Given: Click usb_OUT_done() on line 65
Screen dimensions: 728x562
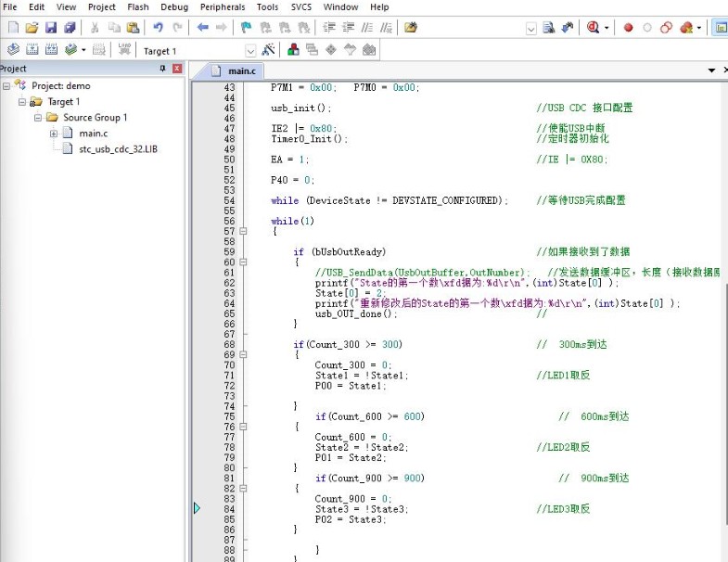Looking at the screenshot, I should 355,314.
